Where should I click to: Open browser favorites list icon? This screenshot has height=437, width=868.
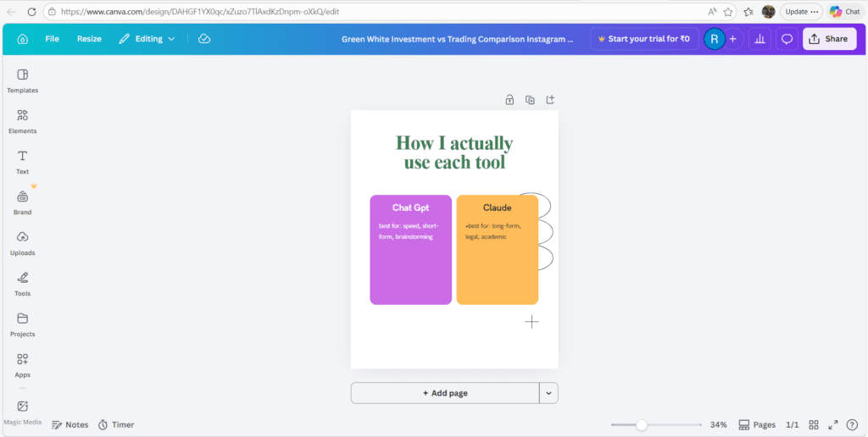748,12
